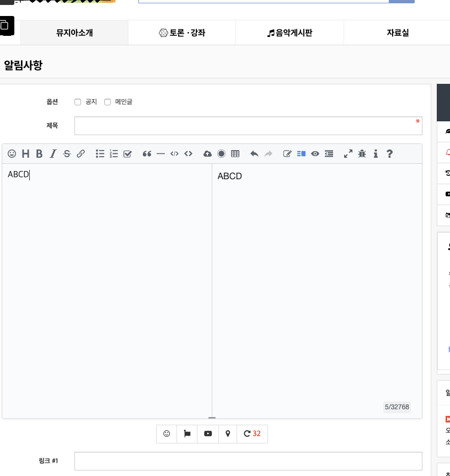The width and height of the screenshot is (450, 476).
Task: Grab the editor resize handle at bottom
Action: 212,418
